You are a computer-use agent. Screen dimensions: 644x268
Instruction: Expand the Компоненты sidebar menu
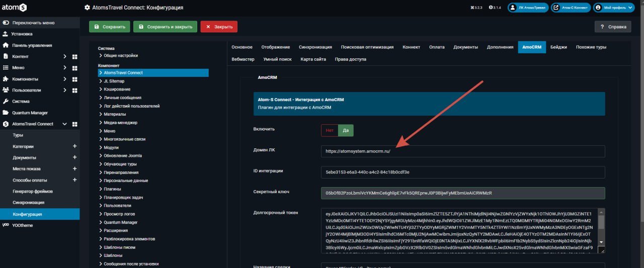click(x=65, y=79)
